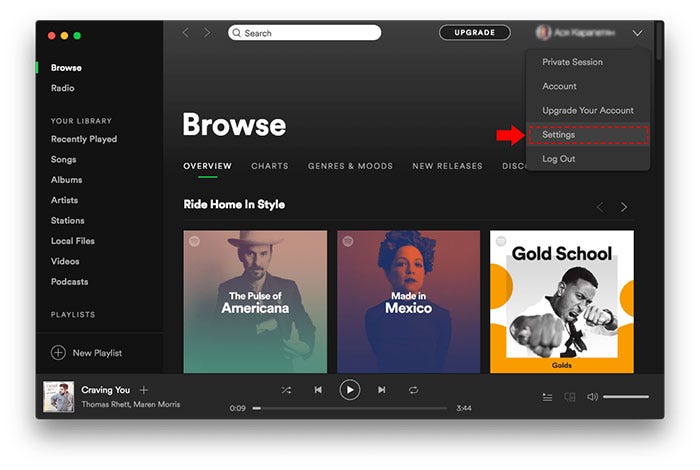Viewport: 700px width, 470px height.
Task: Open Settings from the menu
Action: (588, 134)
